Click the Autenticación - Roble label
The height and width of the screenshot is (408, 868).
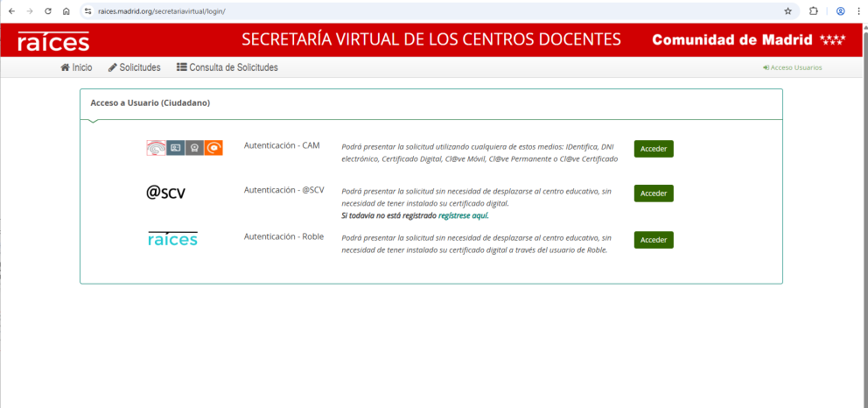[x=284, y=236]
